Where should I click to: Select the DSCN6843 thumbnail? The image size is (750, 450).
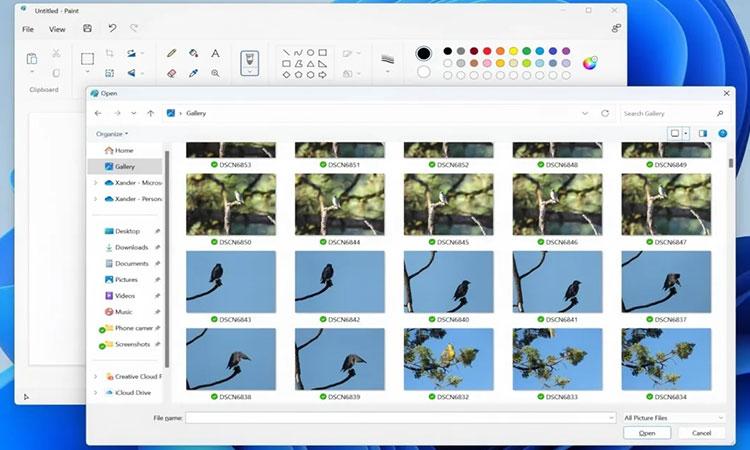point(231,282)
